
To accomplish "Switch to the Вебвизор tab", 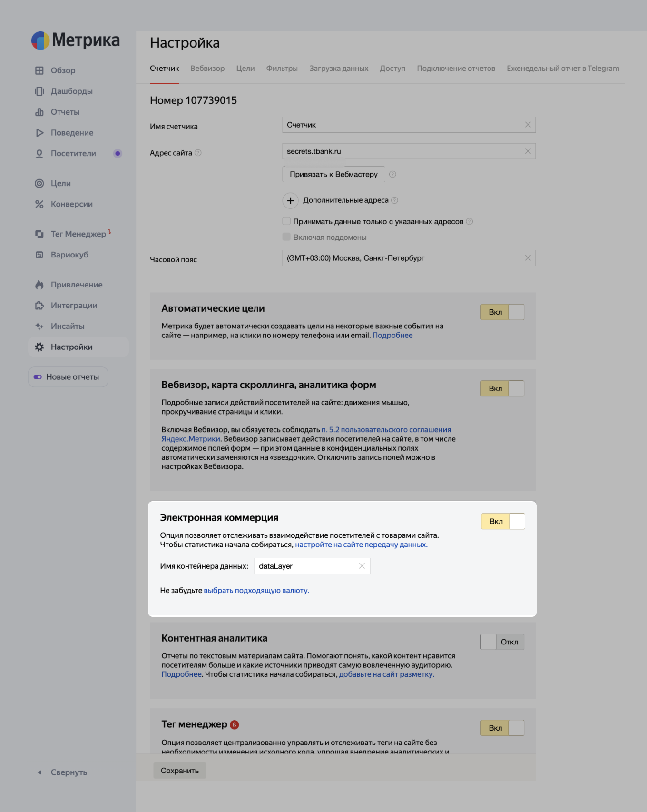I will tap(207, 69).
